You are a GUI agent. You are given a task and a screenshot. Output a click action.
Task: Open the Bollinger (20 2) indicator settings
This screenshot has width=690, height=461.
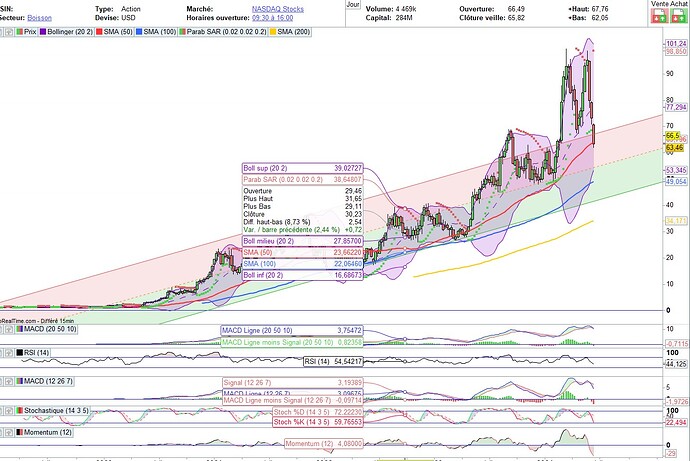pyautogui.click(x=66, y=32)
